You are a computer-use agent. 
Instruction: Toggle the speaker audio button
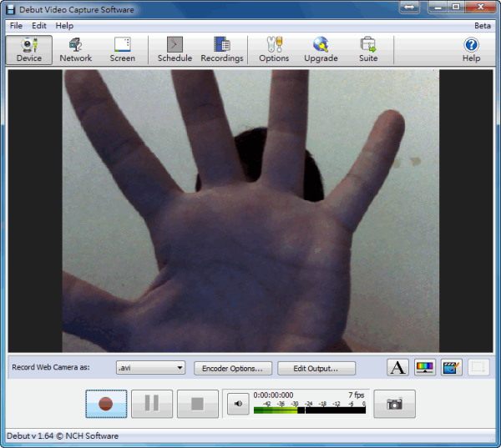[238, 404]
